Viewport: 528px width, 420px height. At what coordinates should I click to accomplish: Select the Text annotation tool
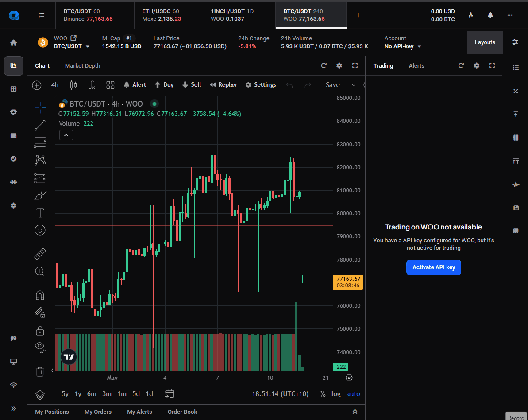coord(40,213)
